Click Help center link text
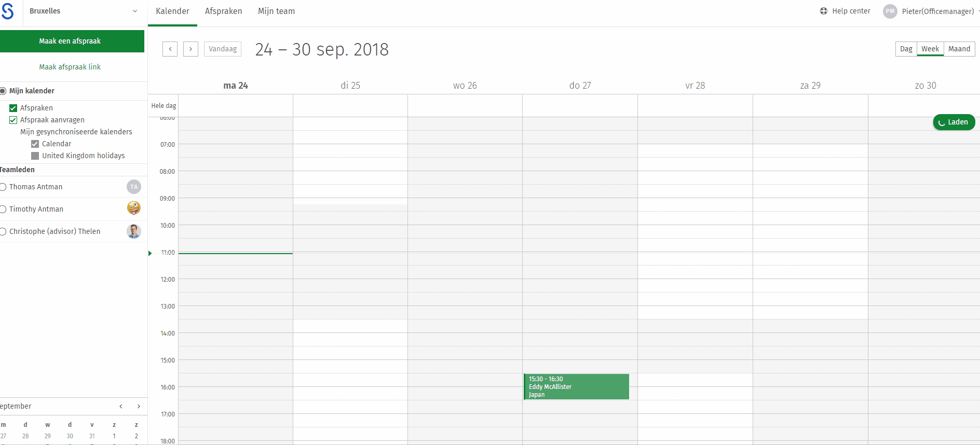The width and height of the screenshot is (980, 445). (x=851, y=11)
